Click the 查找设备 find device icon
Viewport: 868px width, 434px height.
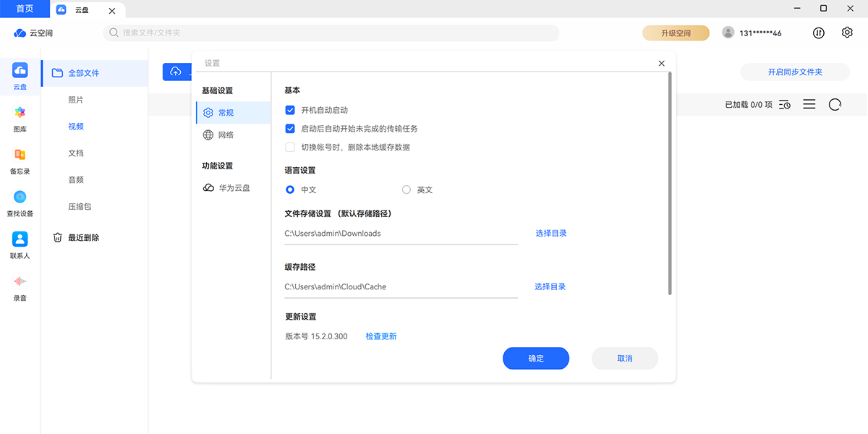click(x=20, y=197)
